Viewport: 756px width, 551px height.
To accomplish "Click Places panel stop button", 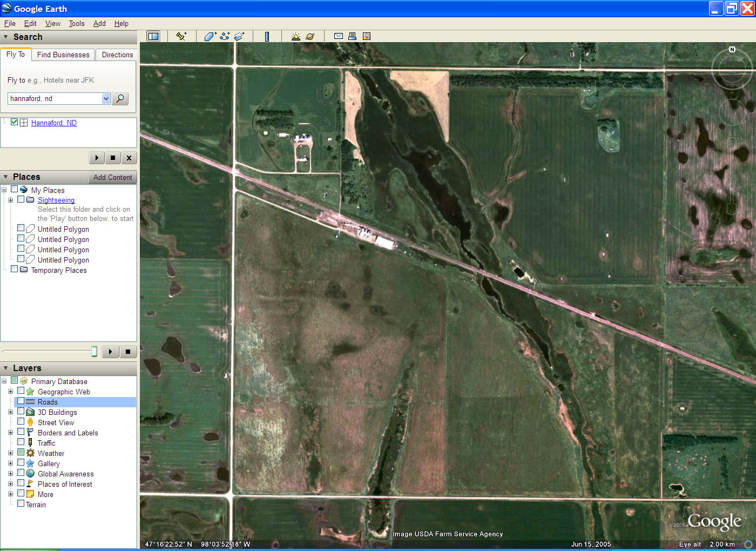I will pos(128,352).
